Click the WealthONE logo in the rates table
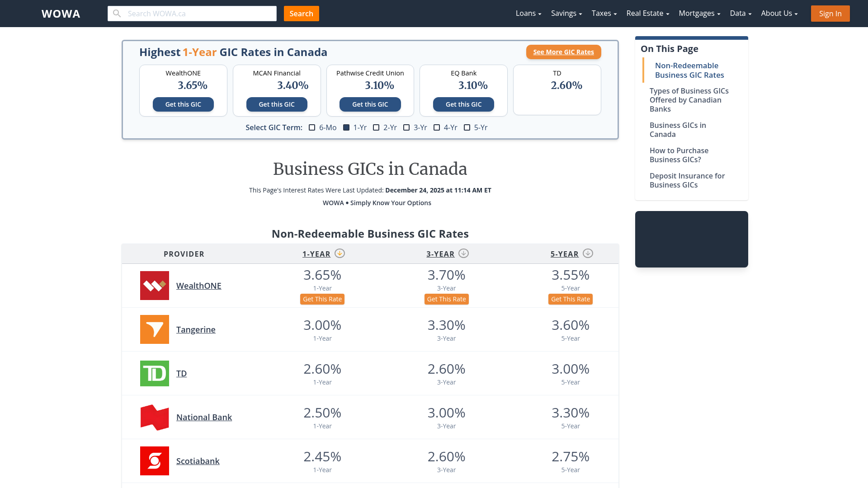Viewport: 868px width, 488px height. tap(154, 286)
